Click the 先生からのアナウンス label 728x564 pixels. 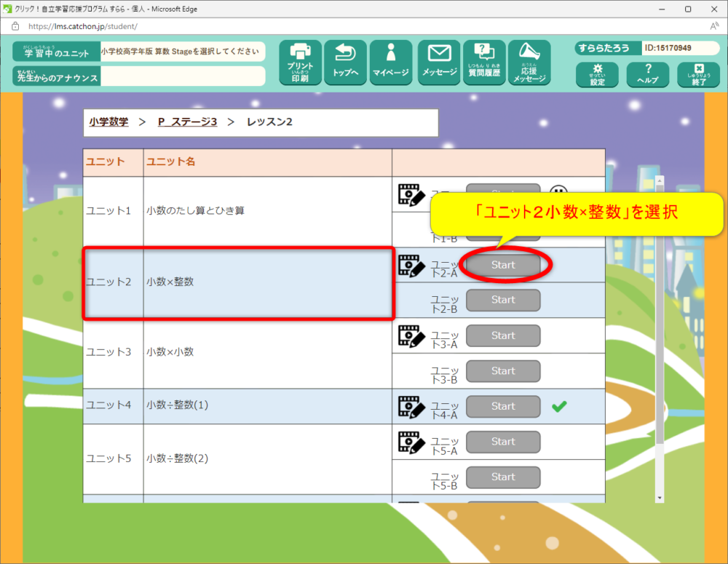(56, 76)
